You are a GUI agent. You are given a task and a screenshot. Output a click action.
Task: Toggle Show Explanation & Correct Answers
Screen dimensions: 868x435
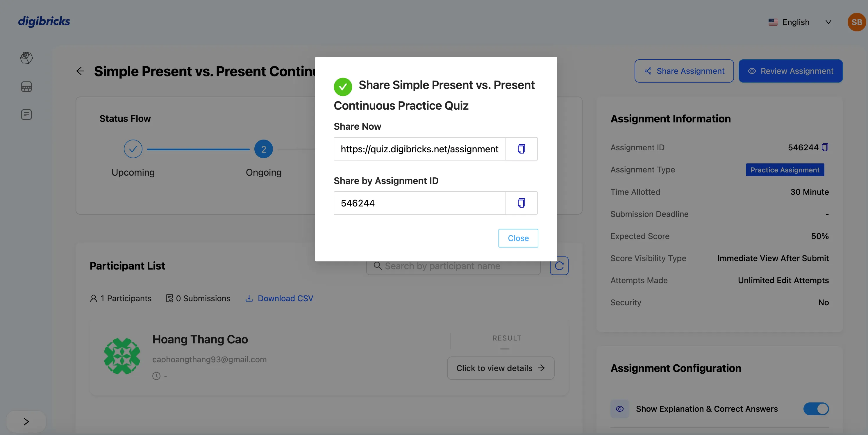point(816,409)
